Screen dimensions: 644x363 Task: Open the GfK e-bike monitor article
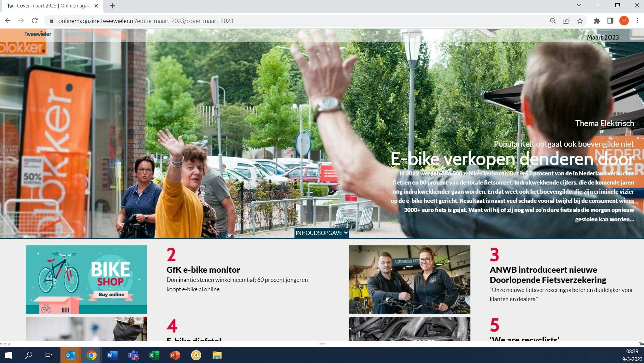click(x=203, y=270)
